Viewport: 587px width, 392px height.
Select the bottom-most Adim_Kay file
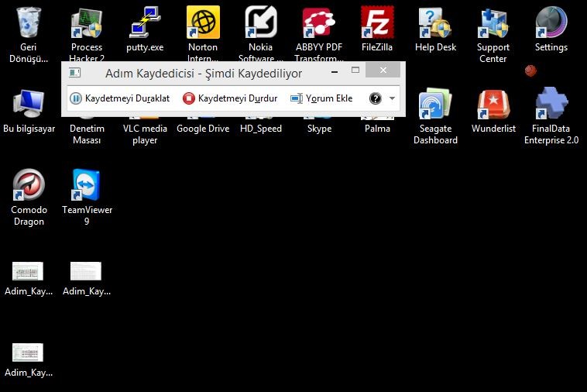(28, 352)
